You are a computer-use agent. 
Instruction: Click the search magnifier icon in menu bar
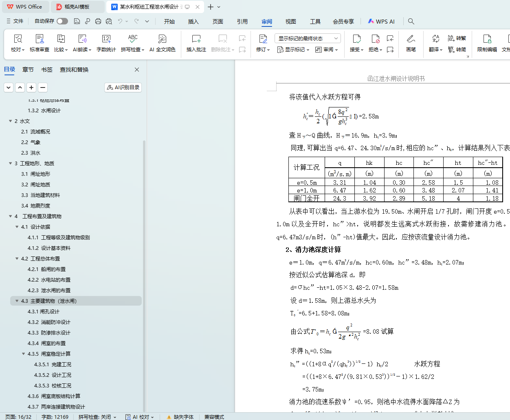point(411,21)
